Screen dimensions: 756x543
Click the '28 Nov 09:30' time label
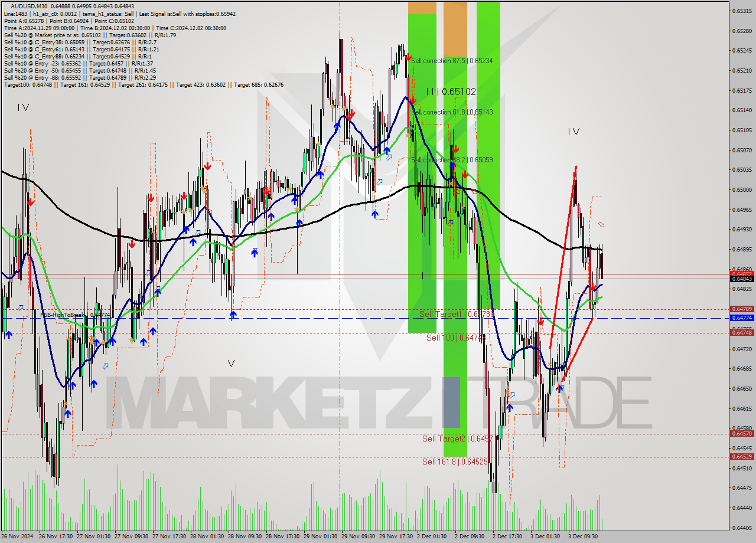pyautogui.click(x=245, y=537)
